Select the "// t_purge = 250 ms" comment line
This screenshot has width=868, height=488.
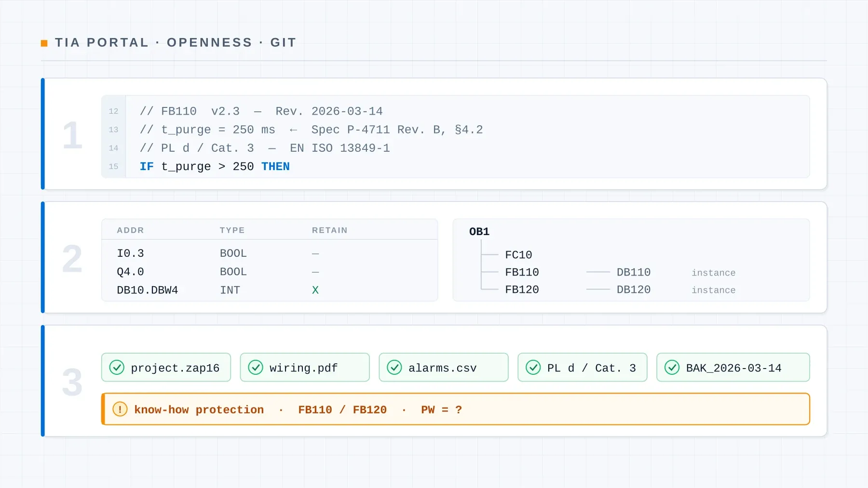[312, 130]
